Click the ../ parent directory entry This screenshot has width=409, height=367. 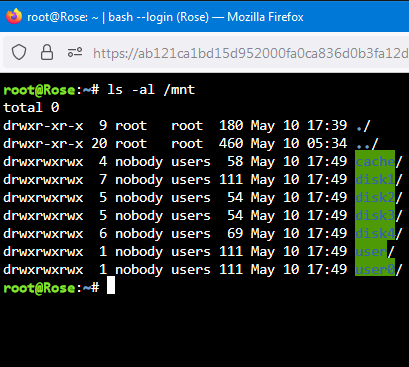click(367, 144)
